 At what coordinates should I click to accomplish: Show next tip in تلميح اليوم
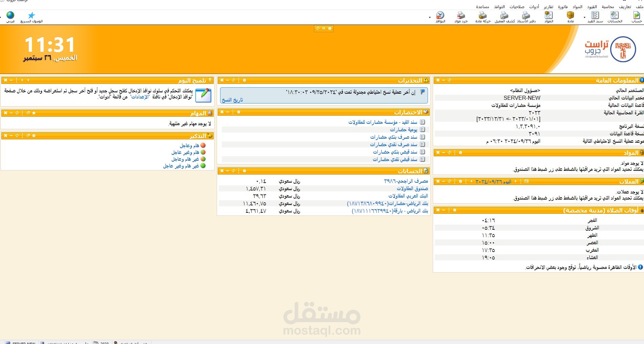point(22,80)
